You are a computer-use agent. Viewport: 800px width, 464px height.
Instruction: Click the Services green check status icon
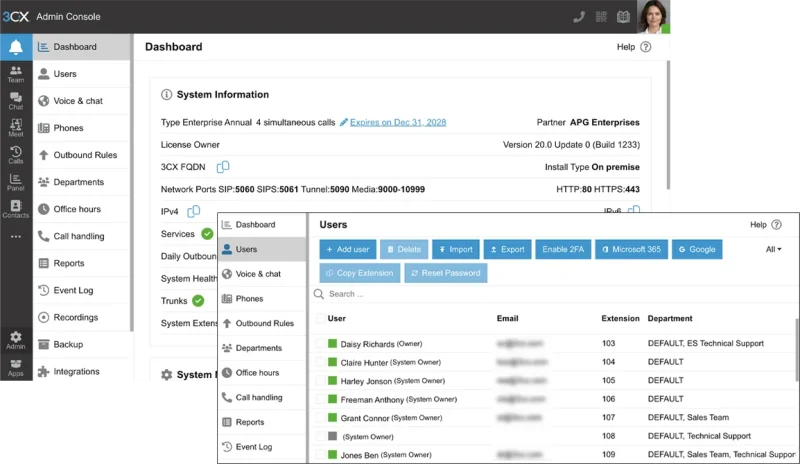click(x=207, y=234)
